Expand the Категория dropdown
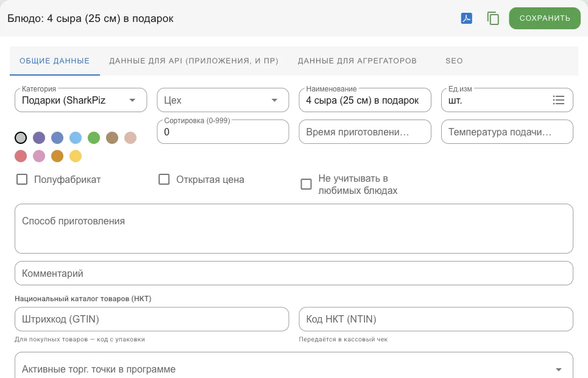Screen dimensions: 588x378 pos(80,100)
